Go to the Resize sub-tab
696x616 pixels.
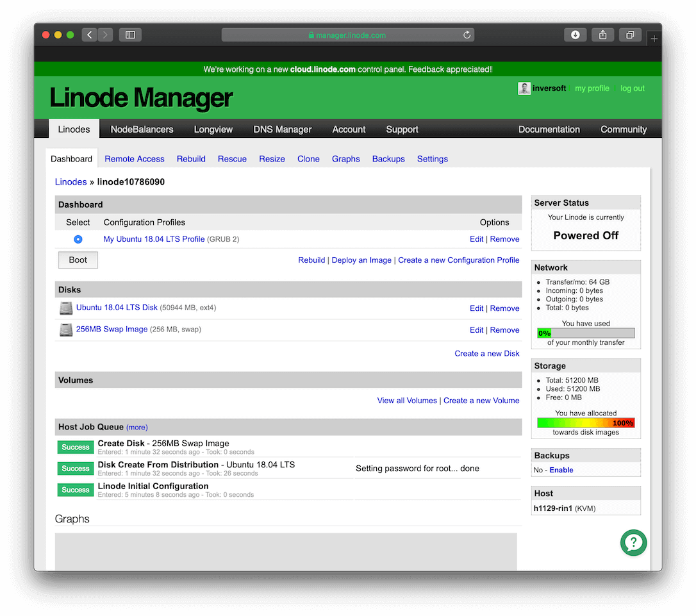(x=272, y=159)
